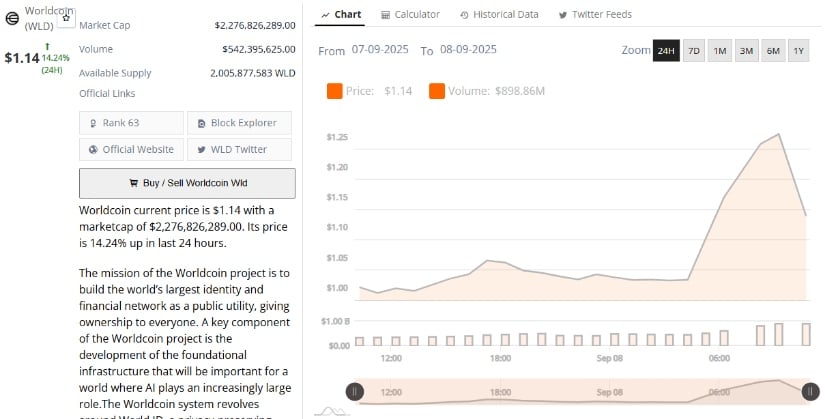825x419 pixels.
Task: Open the Chart tab
Action: coord(340,14)
